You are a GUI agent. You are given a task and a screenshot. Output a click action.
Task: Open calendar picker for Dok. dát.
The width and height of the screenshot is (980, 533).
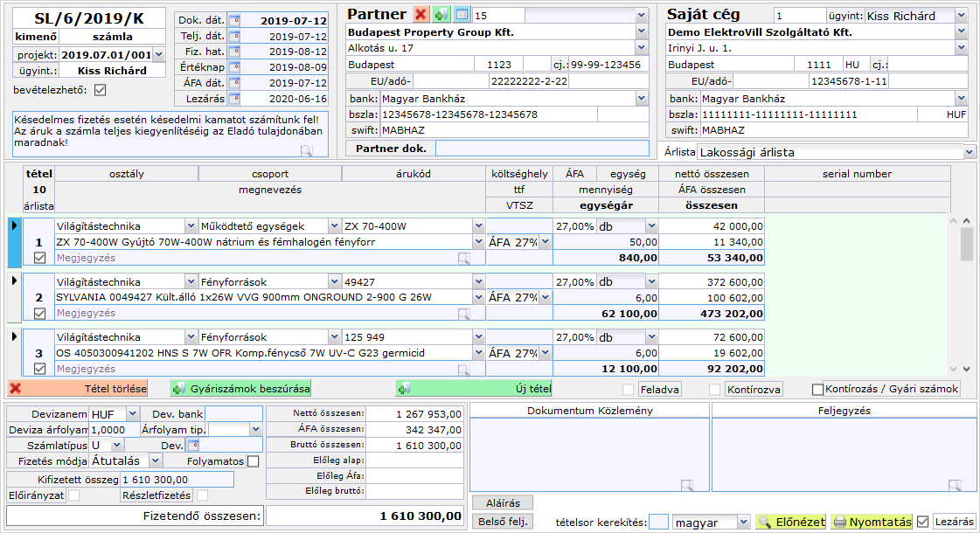(234, 20)
